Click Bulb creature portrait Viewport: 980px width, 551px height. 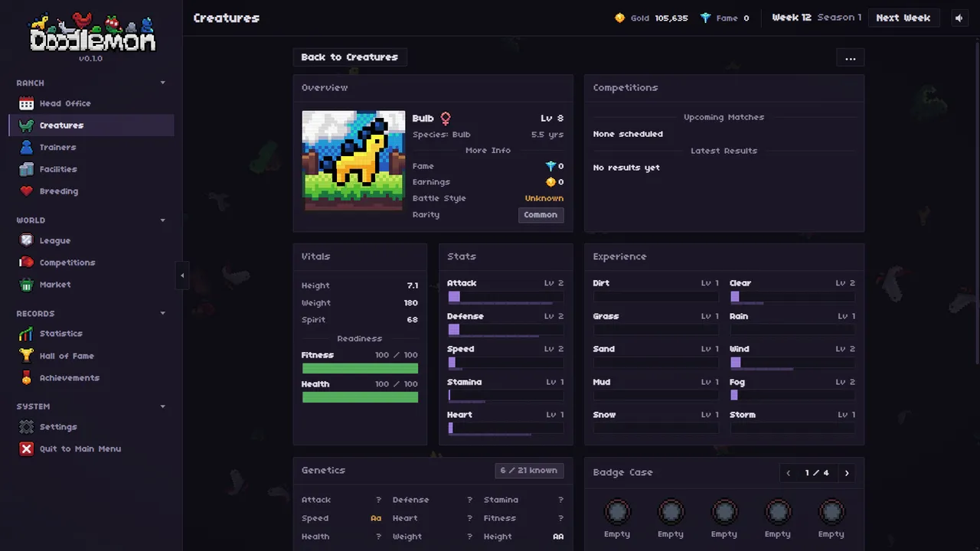pos(353,161)
